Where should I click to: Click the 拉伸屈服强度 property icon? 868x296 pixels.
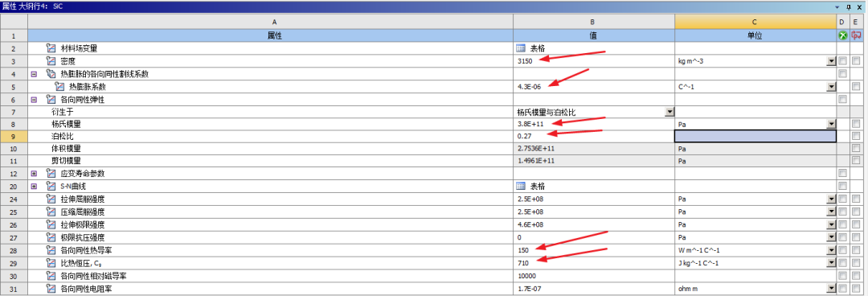click(x=51, y=199)
